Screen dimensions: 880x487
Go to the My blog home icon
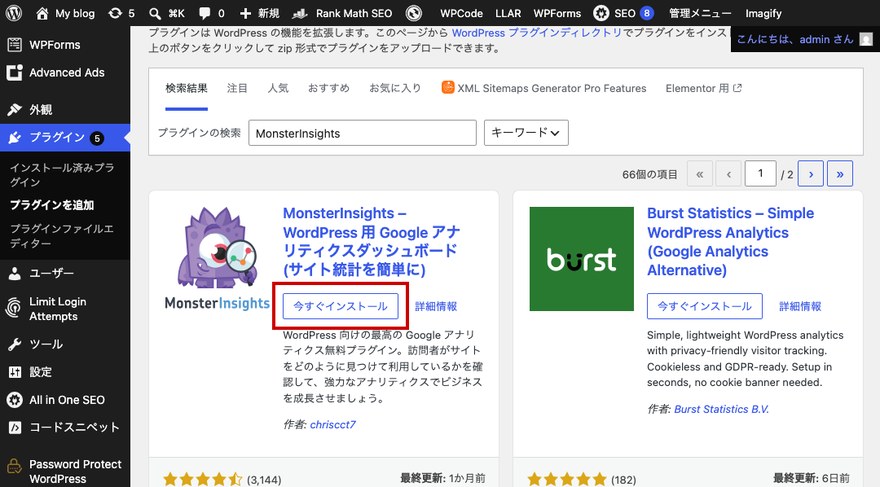pyautogui.click(x=42, y=13)
